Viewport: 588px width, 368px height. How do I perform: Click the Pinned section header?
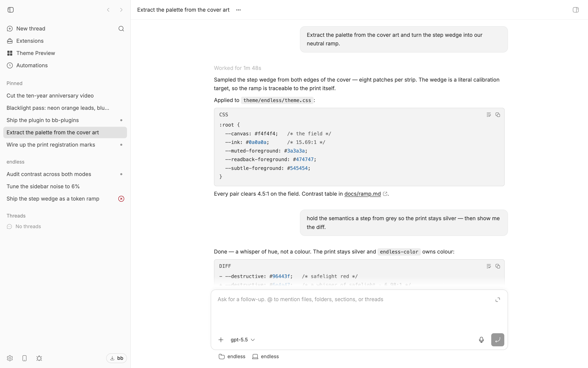(x=14, y=83)
